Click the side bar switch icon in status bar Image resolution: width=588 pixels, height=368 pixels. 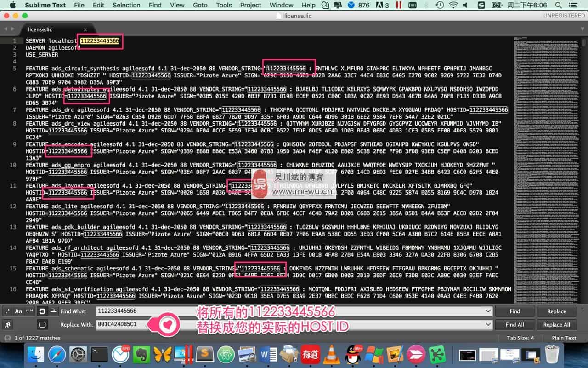(x=7, y=338)
